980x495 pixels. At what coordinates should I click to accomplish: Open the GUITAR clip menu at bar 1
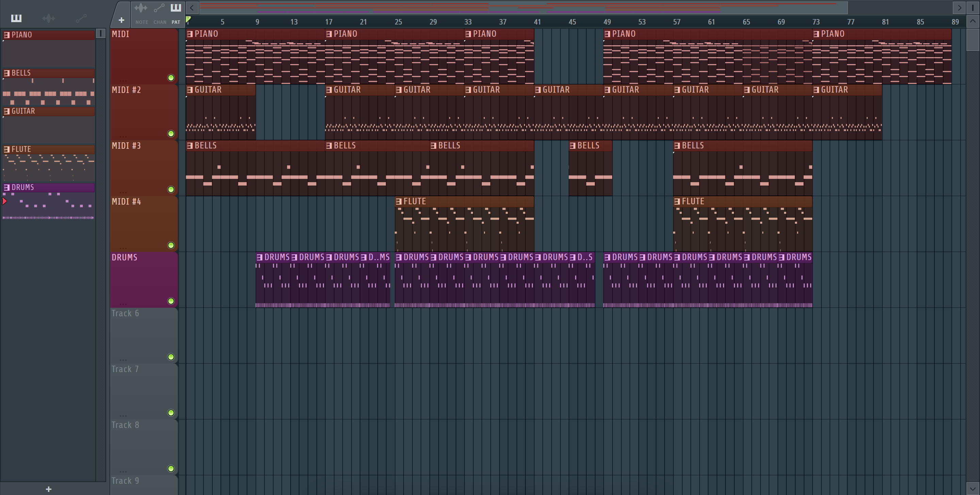(x=190, y=90)
